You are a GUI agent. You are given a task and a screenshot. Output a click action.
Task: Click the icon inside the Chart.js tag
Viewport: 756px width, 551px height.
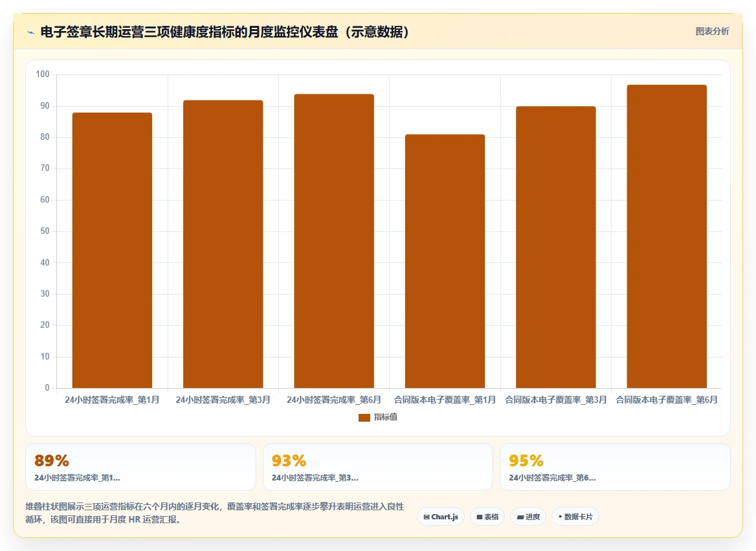tap(426, 517)
